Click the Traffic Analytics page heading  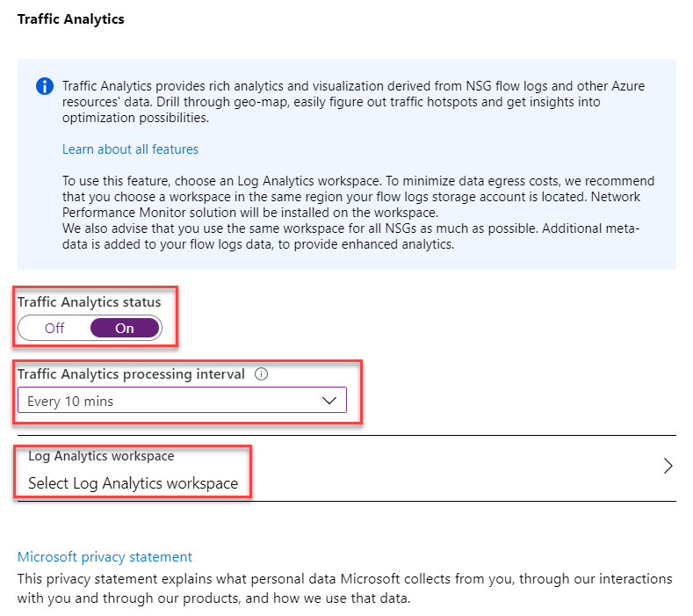pos(71,19)
